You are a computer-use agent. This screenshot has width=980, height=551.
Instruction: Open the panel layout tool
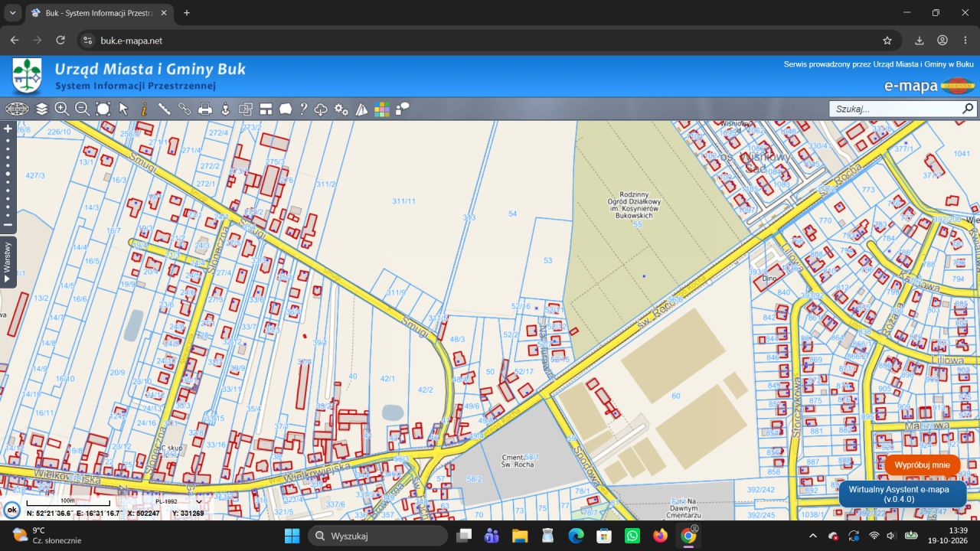coord(266,109)
